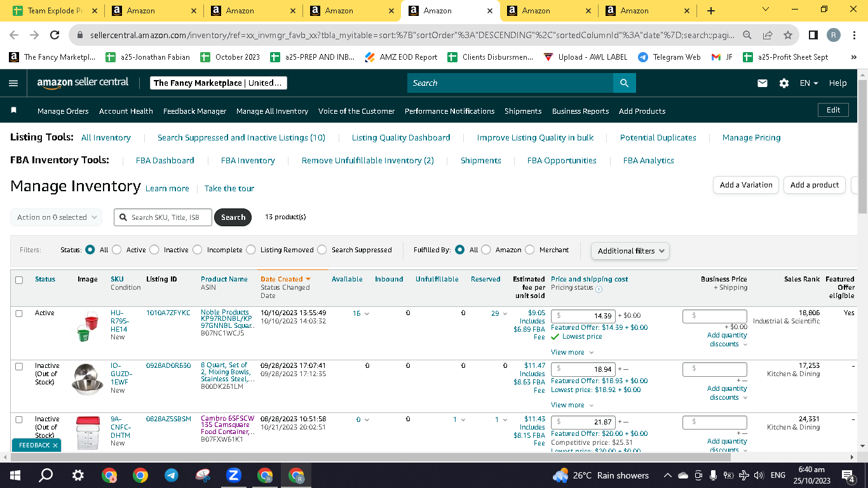Screen dimensions: 868x488
Task: Click the Take the tour link
Action: click(229, 189)
